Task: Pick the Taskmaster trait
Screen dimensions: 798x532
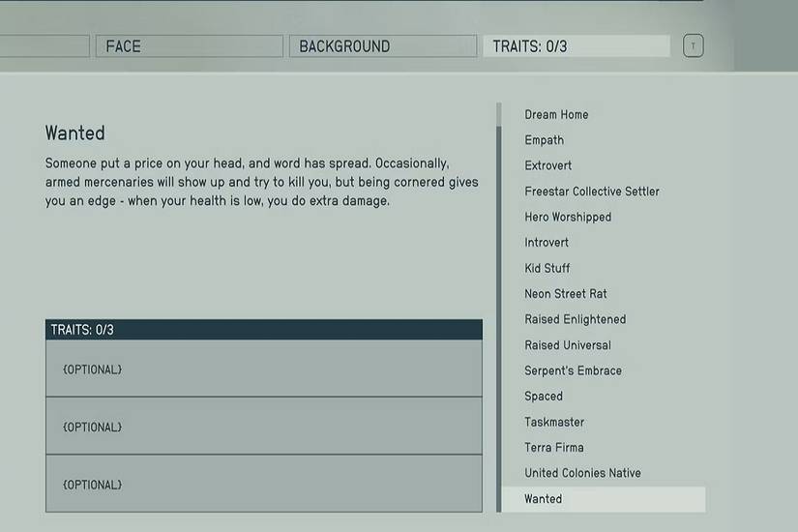Action: click(x=554, y=422)
